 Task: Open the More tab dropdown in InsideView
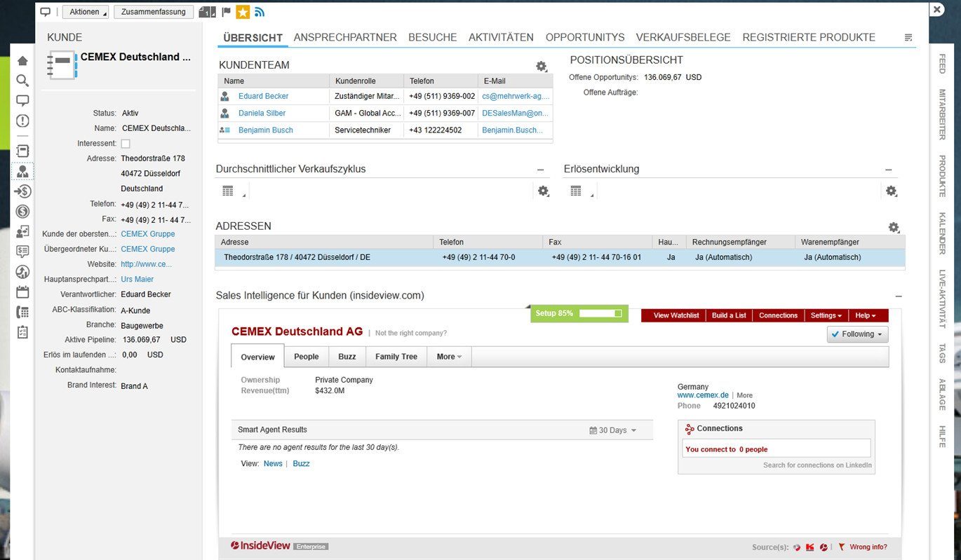click(x=449, y=357)
